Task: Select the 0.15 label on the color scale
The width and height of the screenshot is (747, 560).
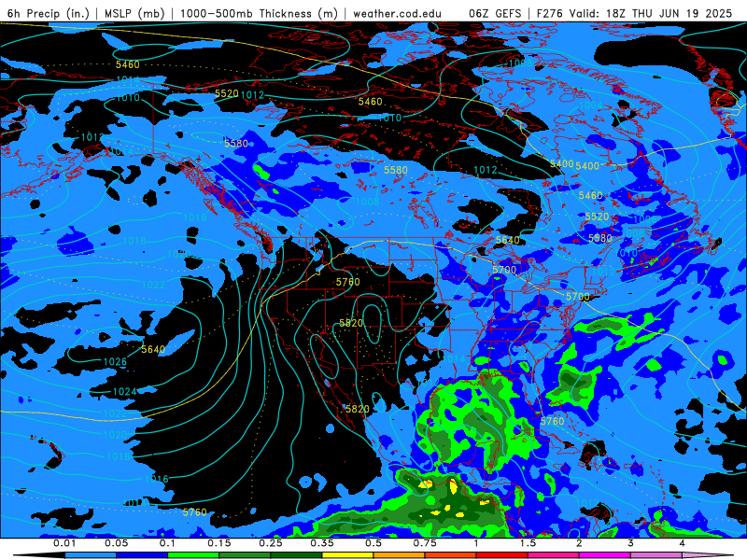Action: [219, 543]
